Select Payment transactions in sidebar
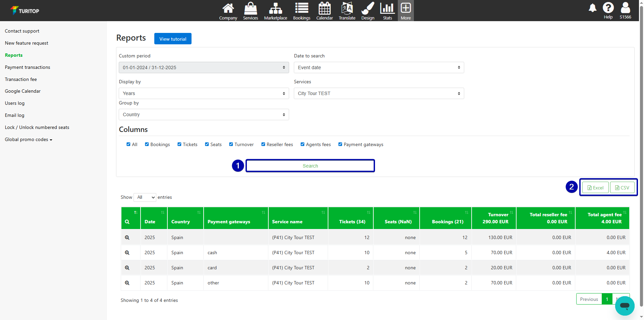Screen dimensions: 644x320 pos(28,67)
